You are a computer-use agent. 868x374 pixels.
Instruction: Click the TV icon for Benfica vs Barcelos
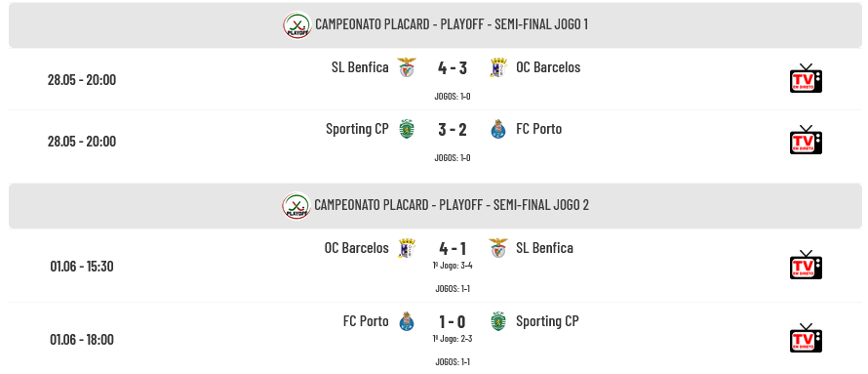pyautogui.click(x=806, y=79)
